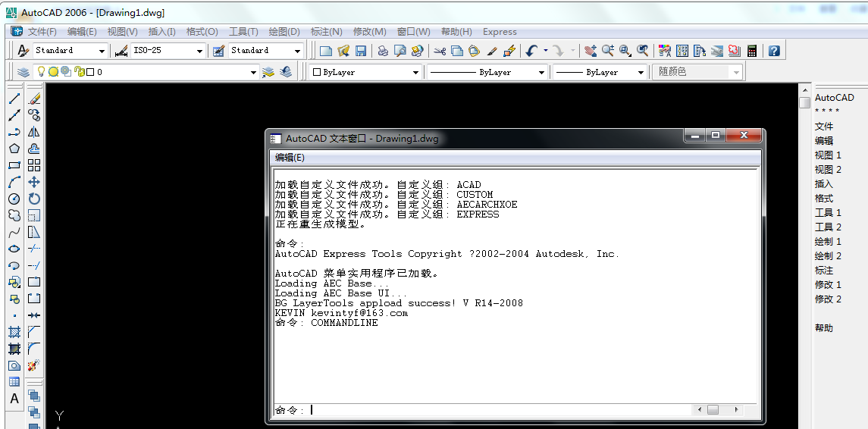The image size is (868, 429).
Task: Expand the undo history arrow
Action: 546,51
